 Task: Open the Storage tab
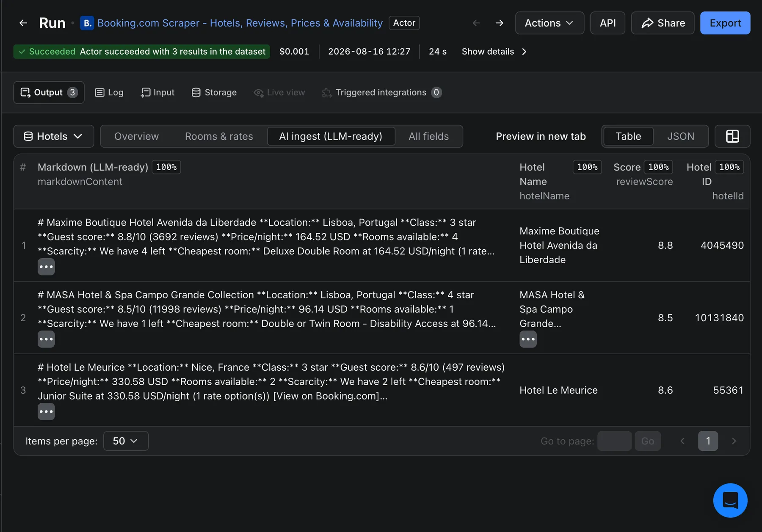click(214, 92)
